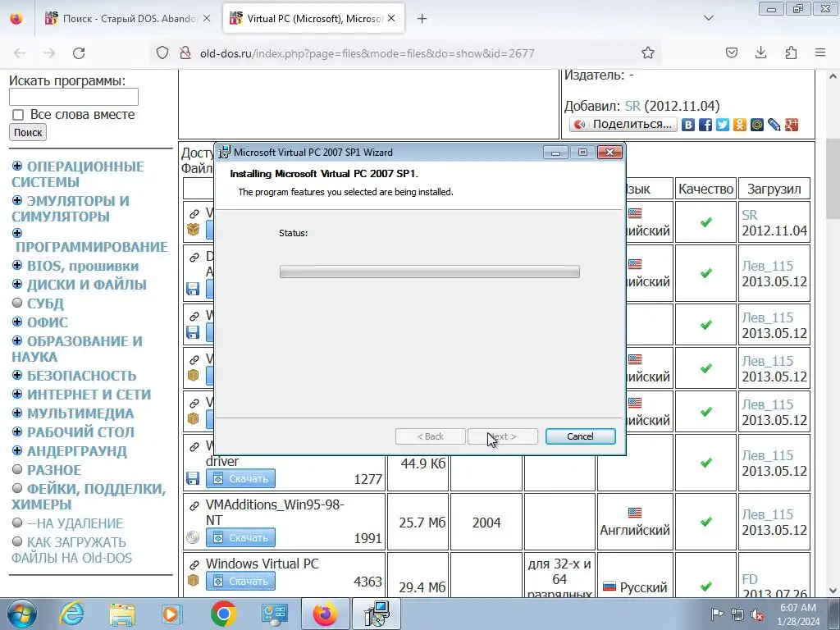Tick the 'Все слова вместе' checkbox
This screenshot has width=840, height=630.
click(18, 115)
